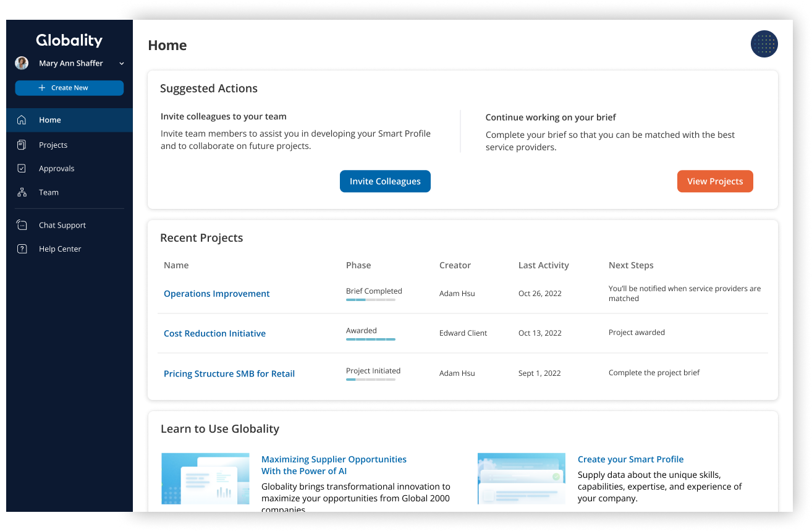Click the Sept 1, 2022 date cell
Viewport: 812px width, 531px height.
539,373
